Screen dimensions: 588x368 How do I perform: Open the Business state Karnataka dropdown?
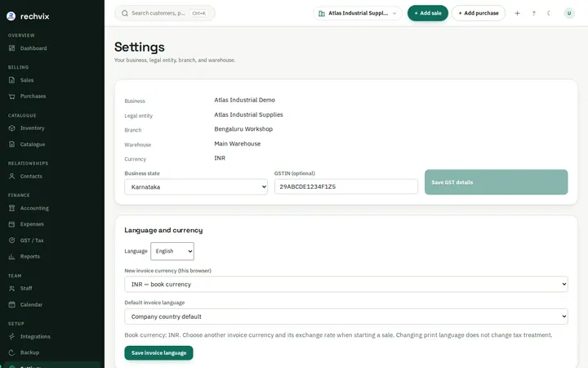pos(196,186)
